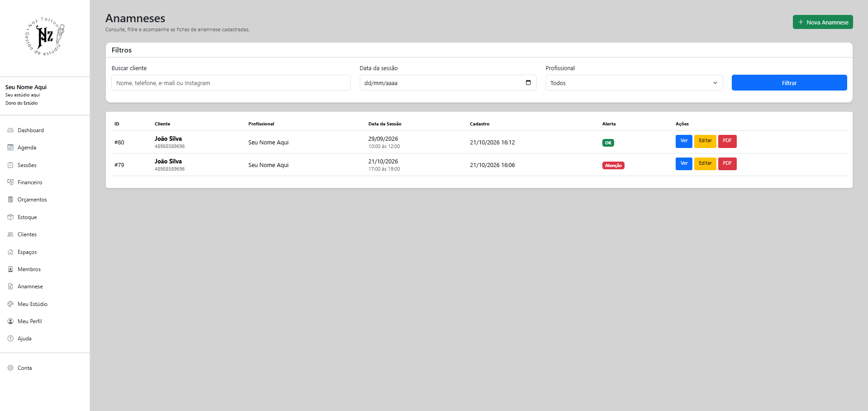Click the Financeiro coins icon
Viewport: 868px width, 411px height.
[10, 182]
